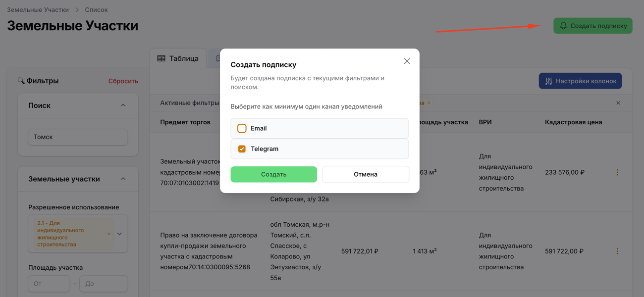
Task: Collapse the Поиск filter section
Action: (x=123, y=105)
